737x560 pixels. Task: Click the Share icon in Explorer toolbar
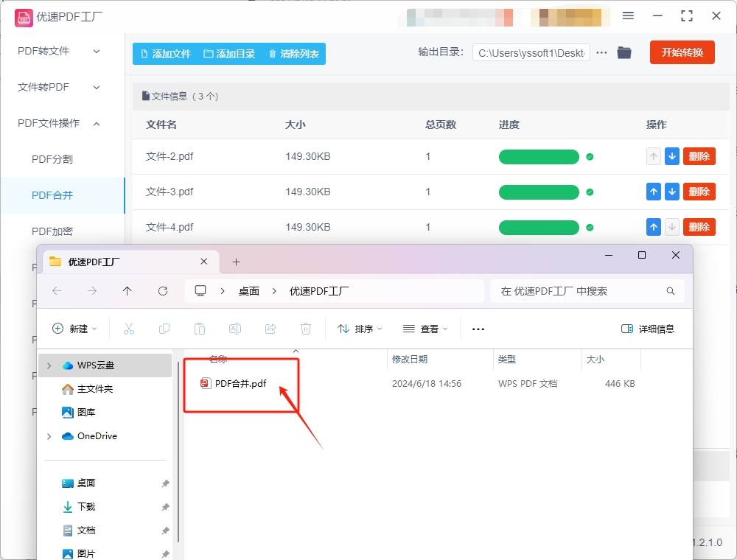(x=270, y=329)
